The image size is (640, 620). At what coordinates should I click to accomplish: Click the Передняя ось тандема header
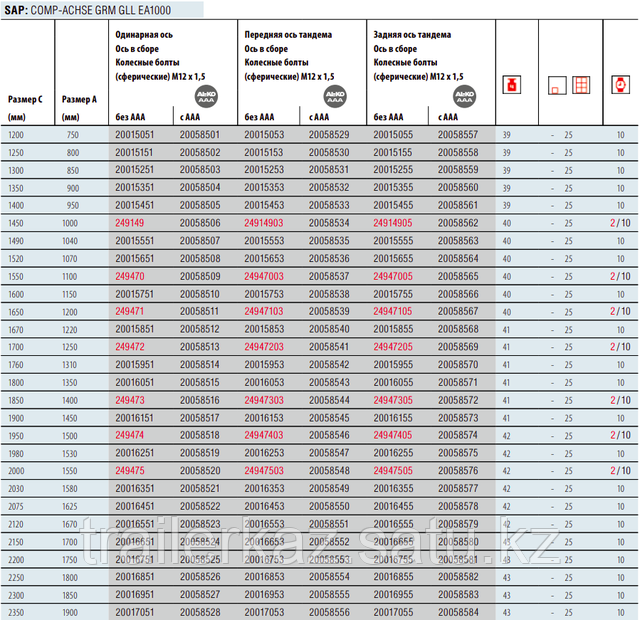[x=288, y=35]
